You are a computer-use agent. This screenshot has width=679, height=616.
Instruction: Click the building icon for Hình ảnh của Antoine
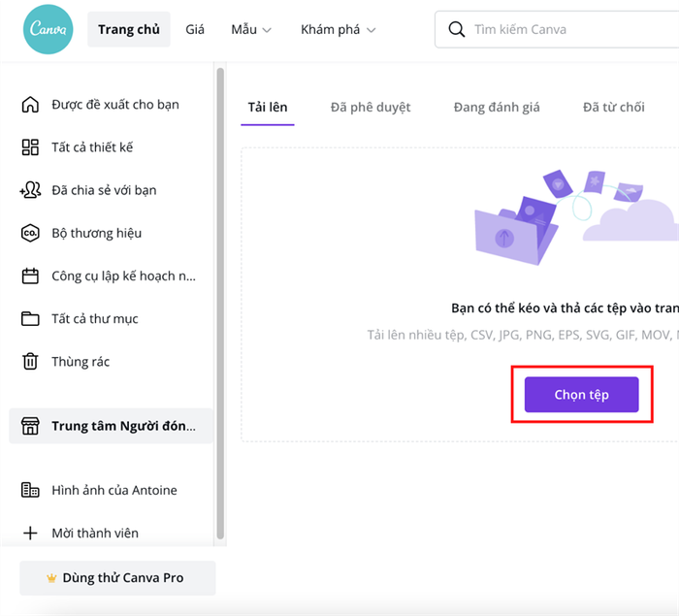tap(30, 490)
